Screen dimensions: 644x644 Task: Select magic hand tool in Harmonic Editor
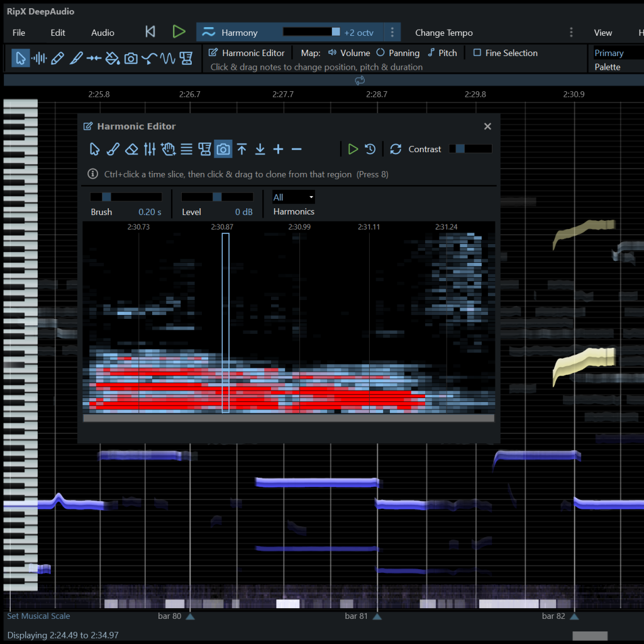pyautogui.click(x=168, y=149)
